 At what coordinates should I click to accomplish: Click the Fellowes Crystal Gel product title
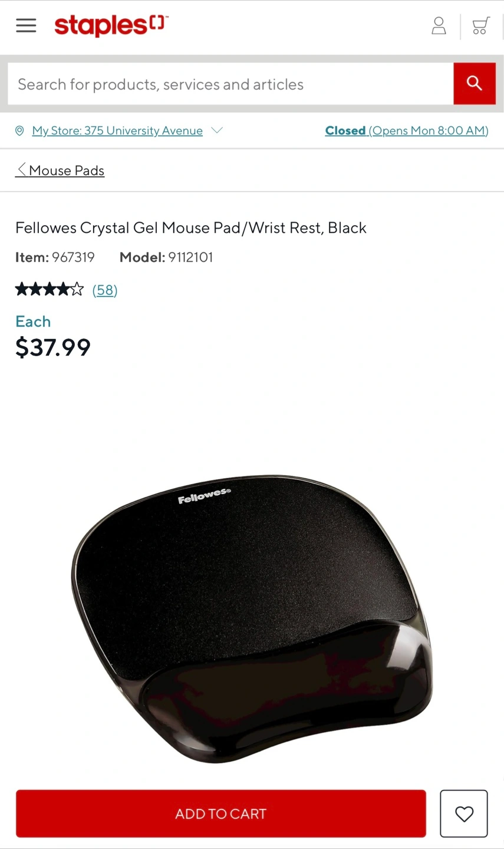coord(191,228)
